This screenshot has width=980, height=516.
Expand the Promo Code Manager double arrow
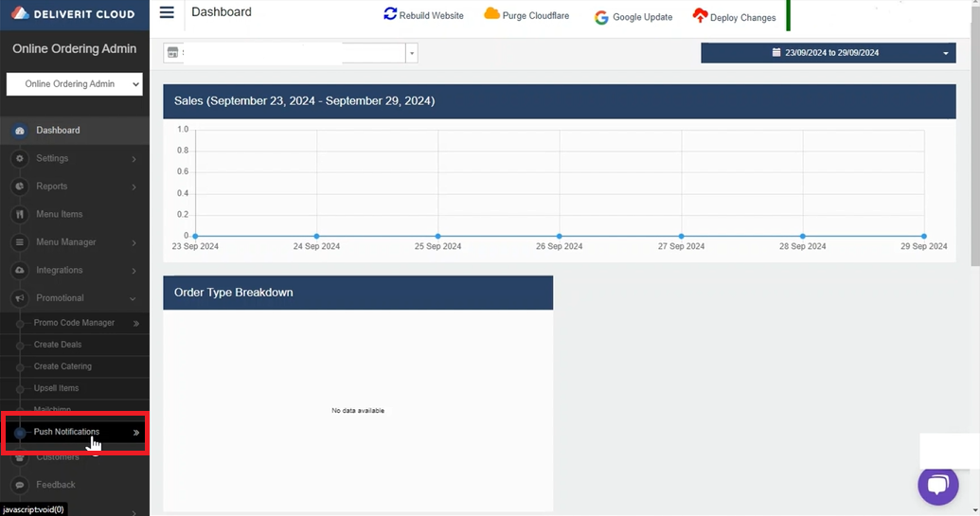136,324
